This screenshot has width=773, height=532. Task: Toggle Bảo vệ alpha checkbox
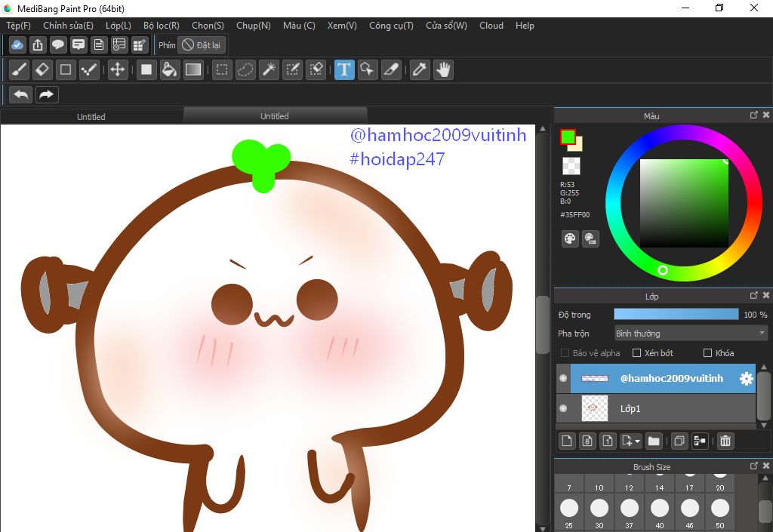click(565, 352)
